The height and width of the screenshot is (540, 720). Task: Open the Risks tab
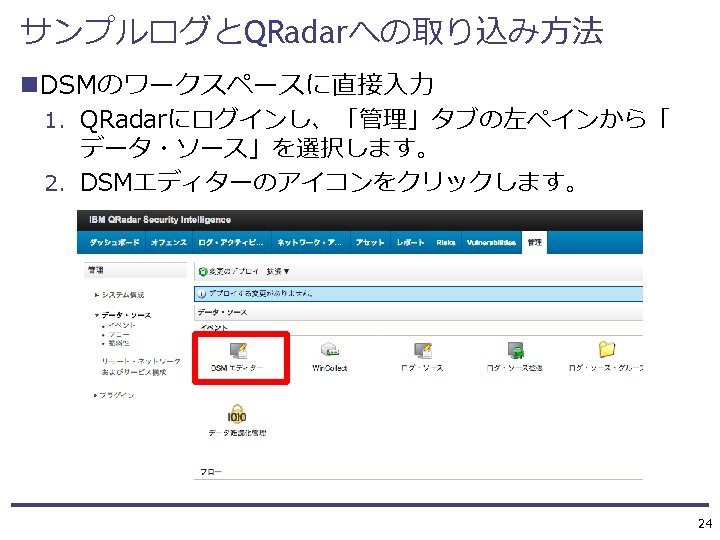(446, 242)
